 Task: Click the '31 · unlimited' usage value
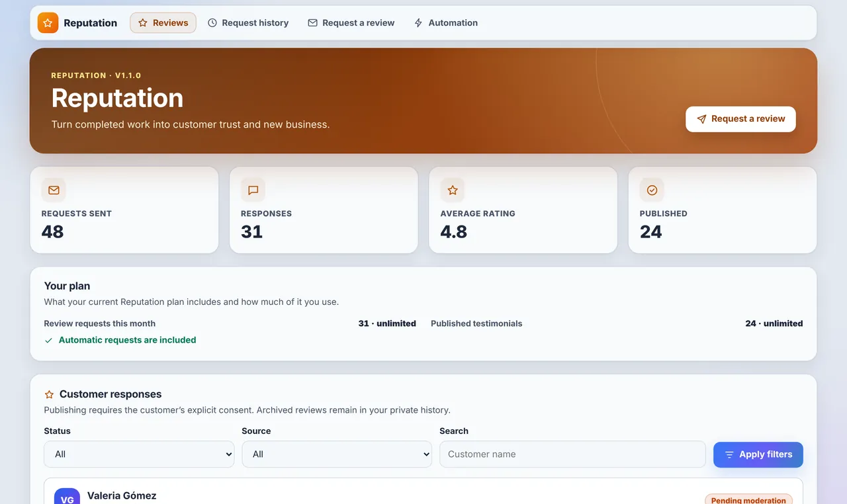coord(387,323)
